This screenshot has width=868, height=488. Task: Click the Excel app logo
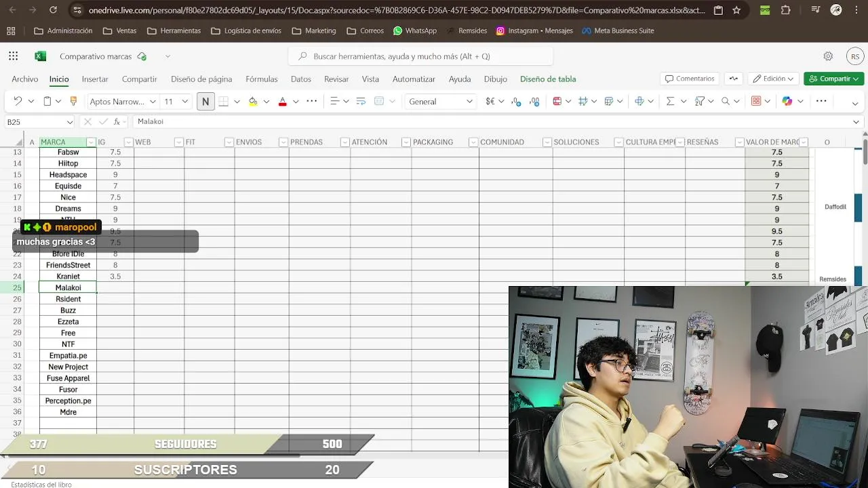pyautogui.click(x=40, y=56)
